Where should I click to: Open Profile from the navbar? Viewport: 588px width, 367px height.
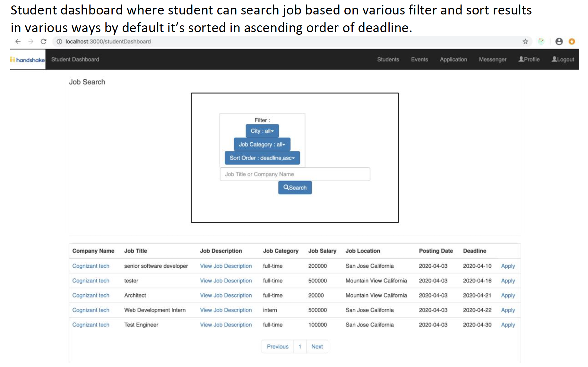pos(529,59)
